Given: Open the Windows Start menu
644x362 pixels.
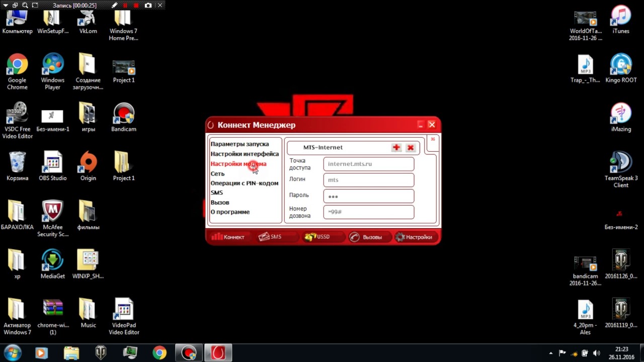Looking at the screenshot, I should 12,353.
